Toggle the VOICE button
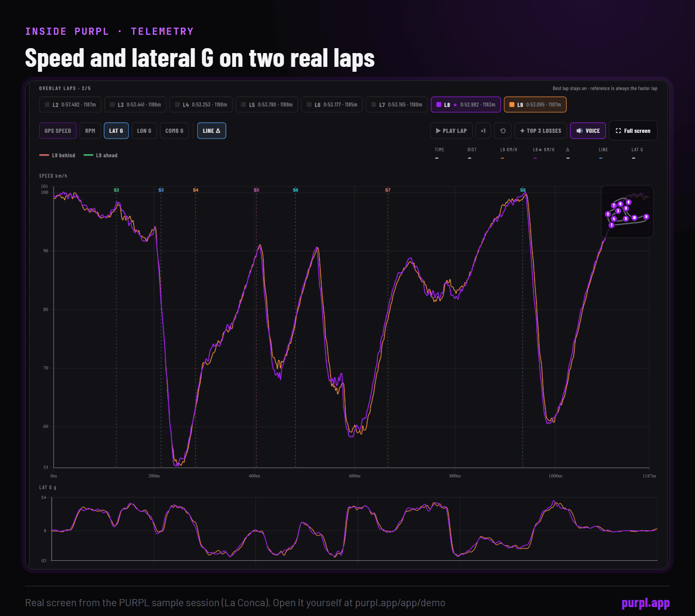Screen dimensions: 695x616 tap(588, 131)
